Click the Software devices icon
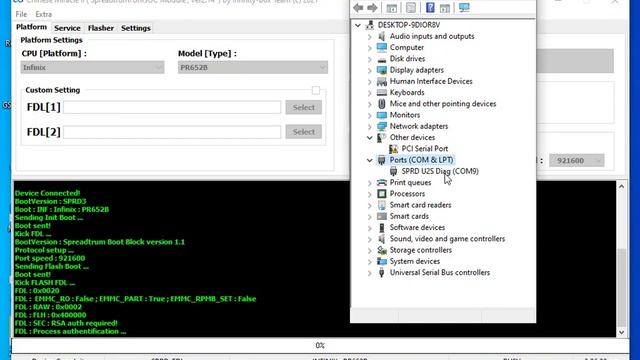 click(382, 228)
